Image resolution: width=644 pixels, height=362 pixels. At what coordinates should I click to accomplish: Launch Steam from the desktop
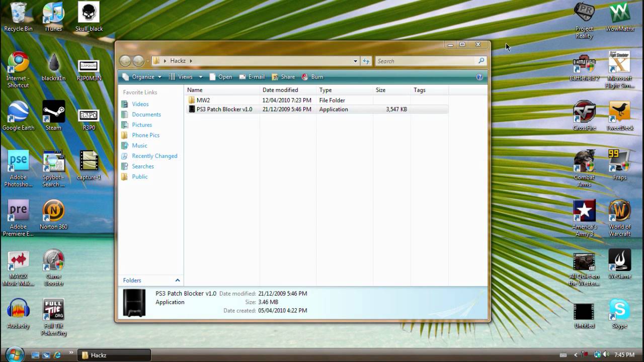coord(53,116)
